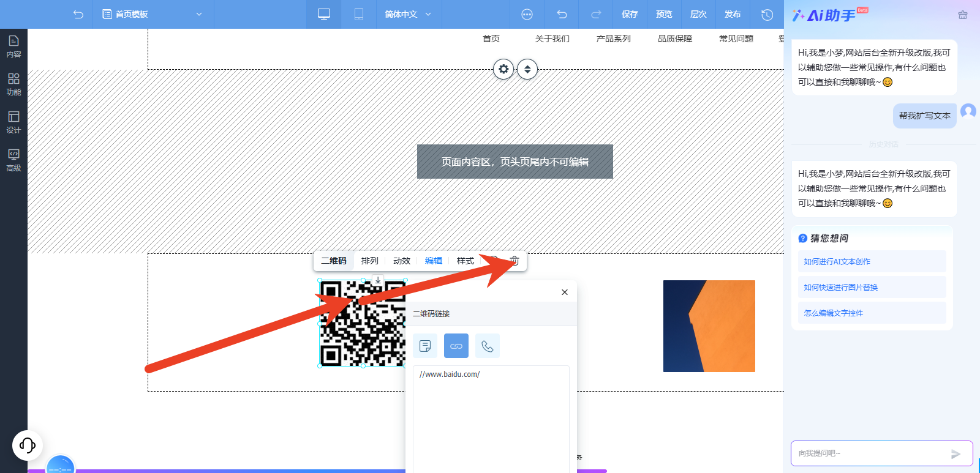The width and height of the screenshot is (980, 473).
Task: Open the more options ellipsis menu
Action: (x=527, y=14)
